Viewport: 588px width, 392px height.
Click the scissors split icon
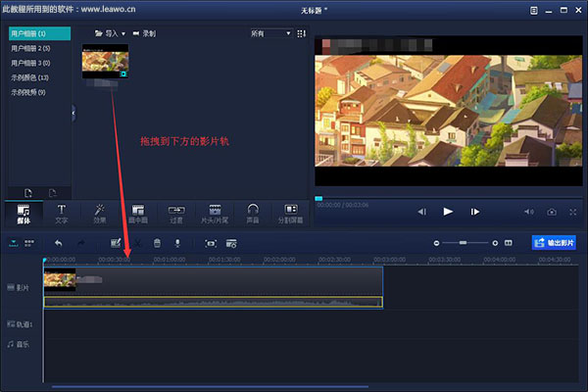click(138, 243)
